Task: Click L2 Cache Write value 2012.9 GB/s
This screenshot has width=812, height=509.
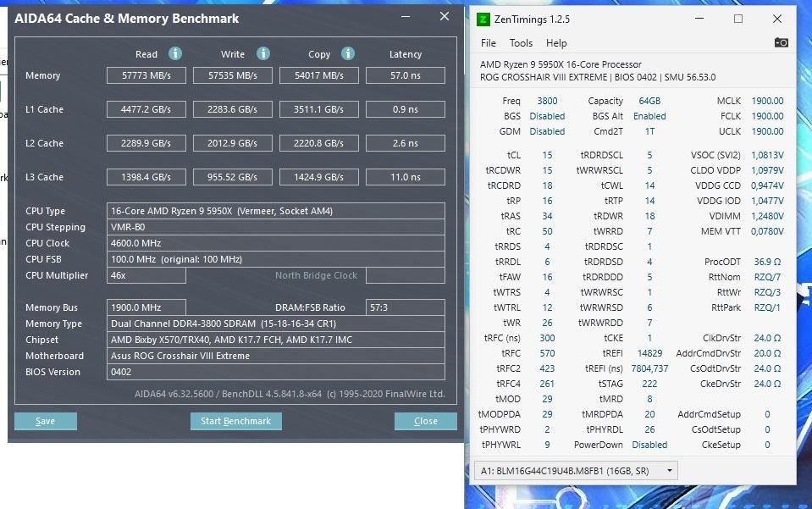Action: 233,143
